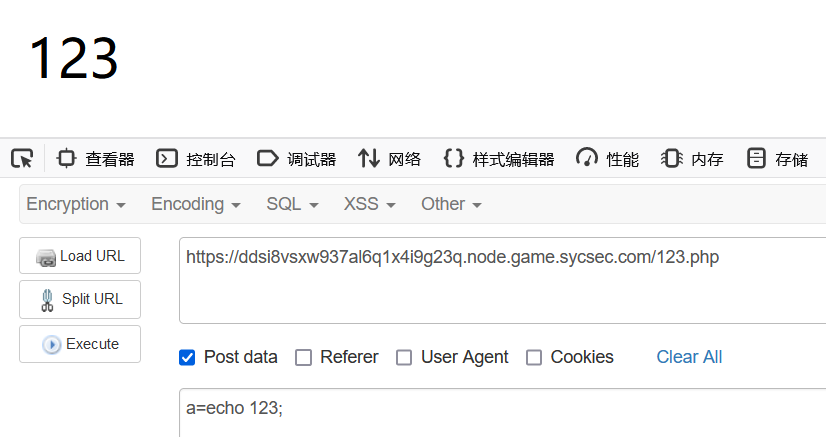
Task: Activate the element picker icon
Action: [x=22, y=158]
